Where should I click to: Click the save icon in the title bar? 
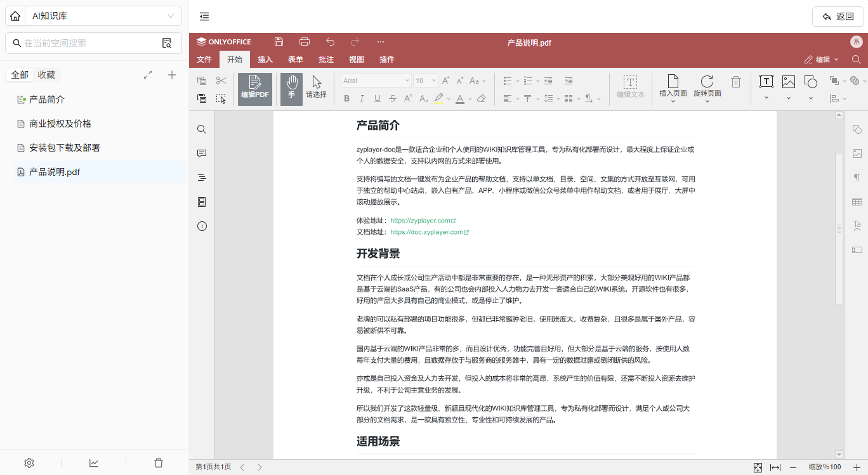click(279, 42)
